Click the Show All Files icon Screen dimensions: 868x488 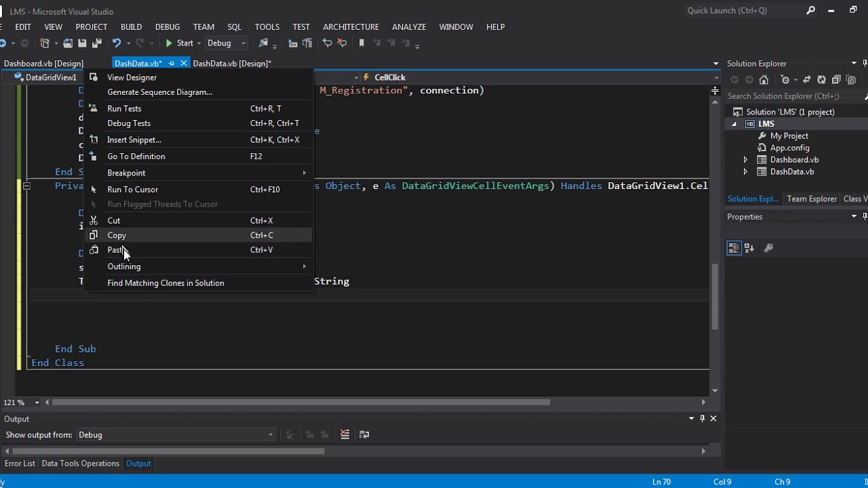pos(851,79)
